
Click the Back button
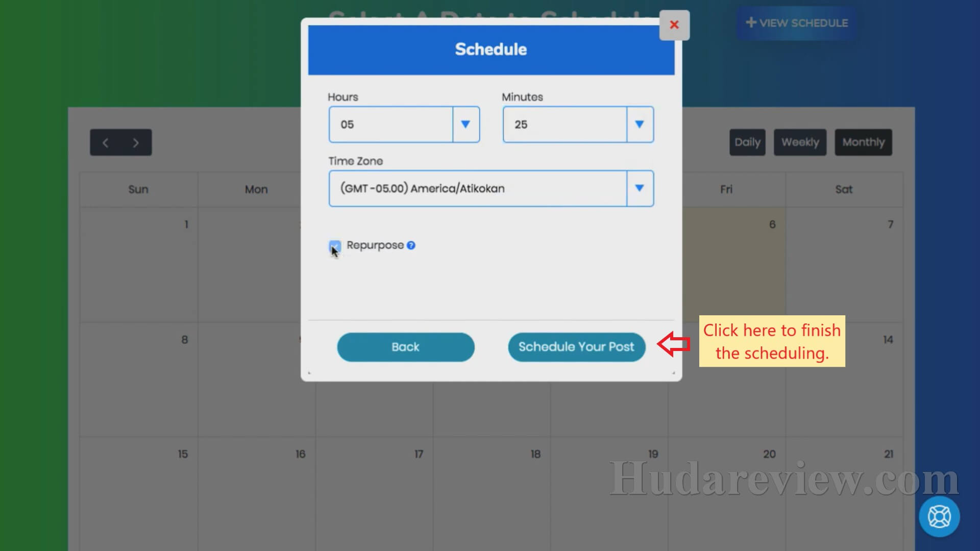pos(406,346)
